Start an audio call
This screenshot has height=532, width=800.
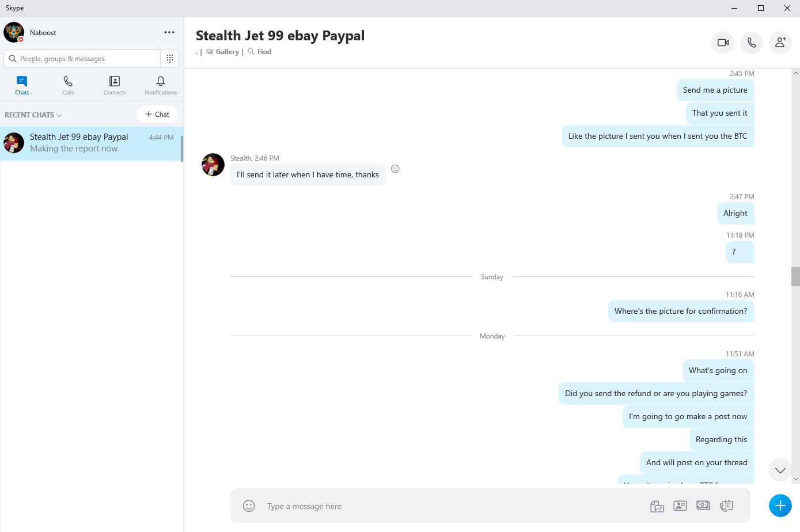[x=752, y=42]
